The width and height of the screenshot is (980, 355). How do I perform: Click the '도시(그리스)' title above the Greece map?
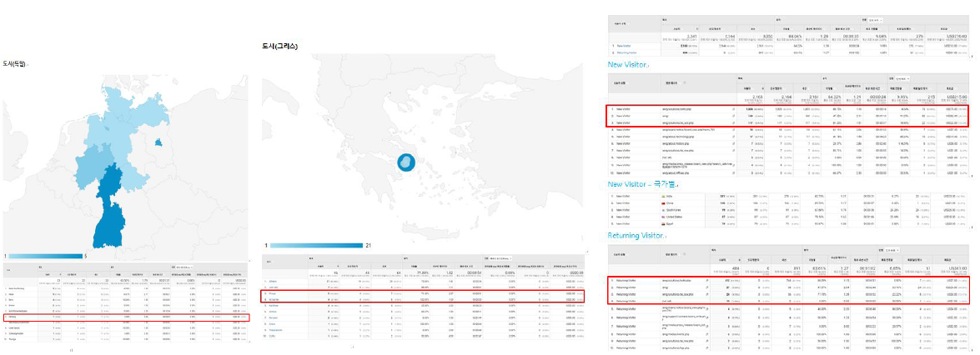click(280, 47)
